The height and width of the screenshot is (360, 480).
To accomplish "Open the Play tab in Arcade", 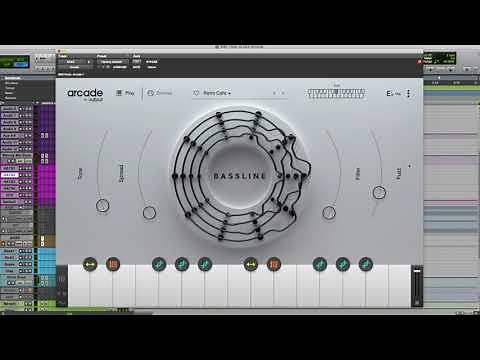I will 125,93.
